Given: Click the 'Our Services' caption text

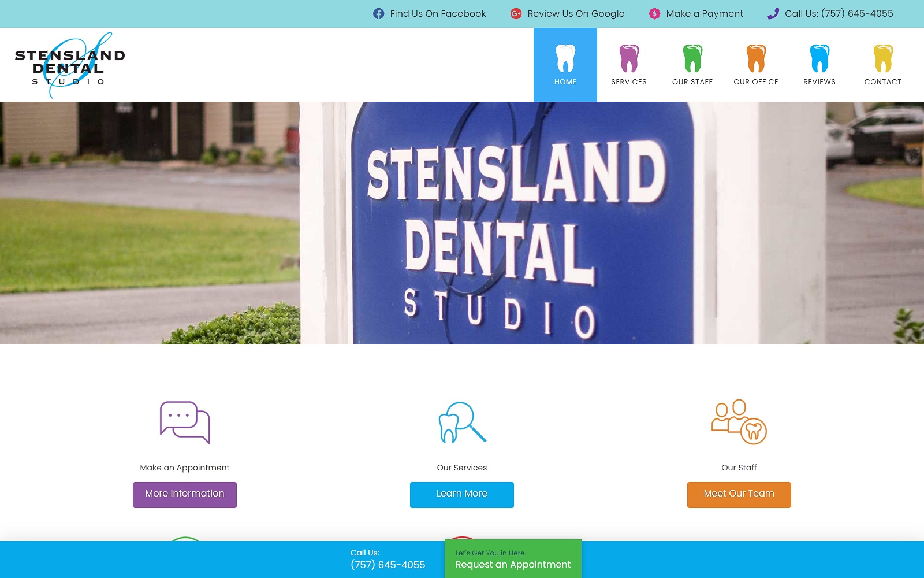Looking at the screenshot, I should click(x=462, y=468).
